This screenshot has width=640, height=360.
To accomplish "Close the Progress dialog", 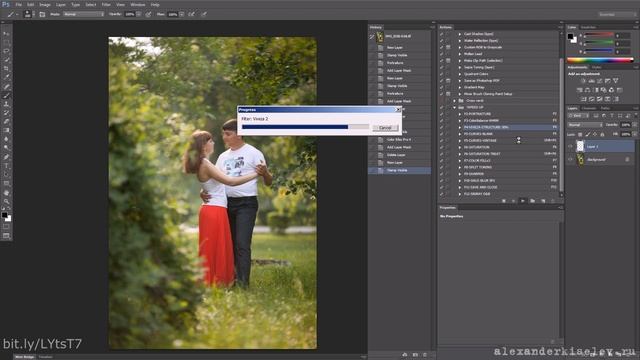I will [398, 109].
